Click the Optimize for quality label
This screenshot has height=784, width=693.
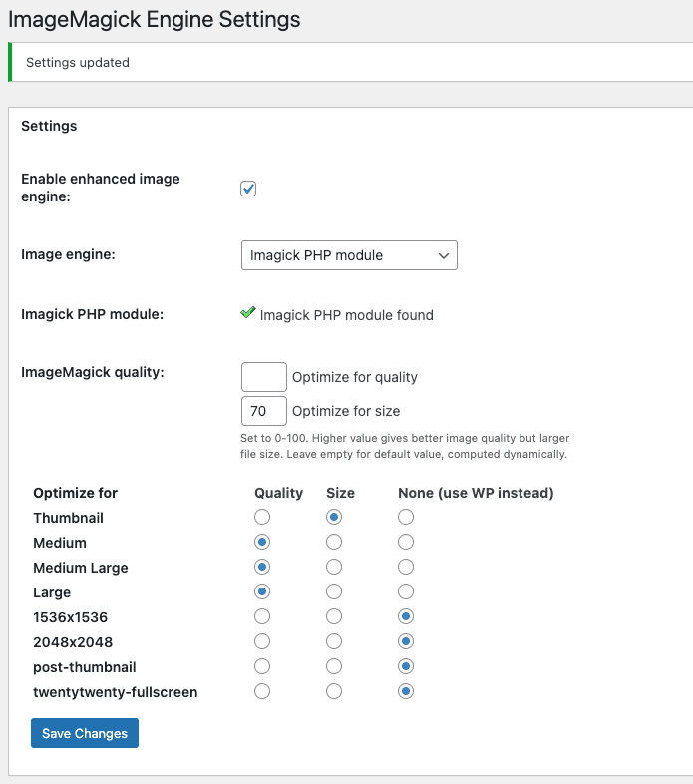click(355, 377)
